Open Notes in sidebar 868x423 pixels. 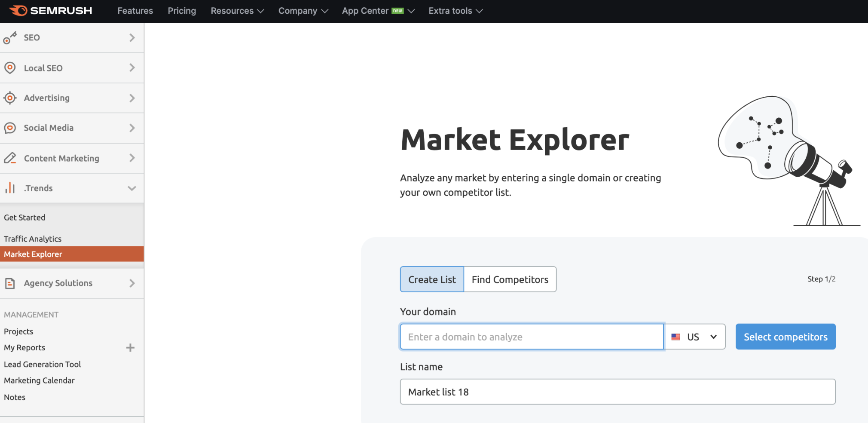[15, 397]
